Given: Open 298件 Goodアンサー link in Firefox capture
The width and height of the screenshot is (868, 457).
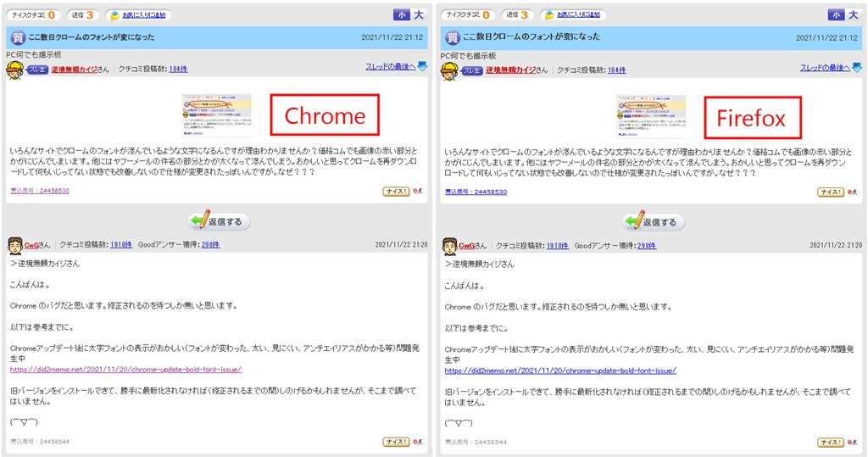Looking at the screenshot, I should pos(647,245).
